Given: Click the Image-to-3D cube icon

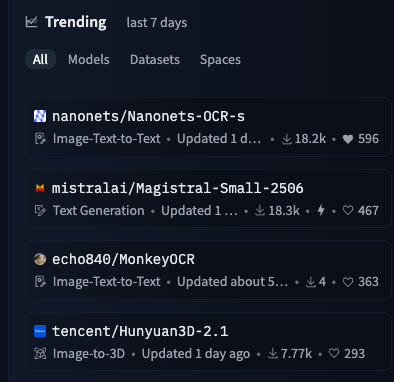Looking at the screenshot, I should point(40,354).
